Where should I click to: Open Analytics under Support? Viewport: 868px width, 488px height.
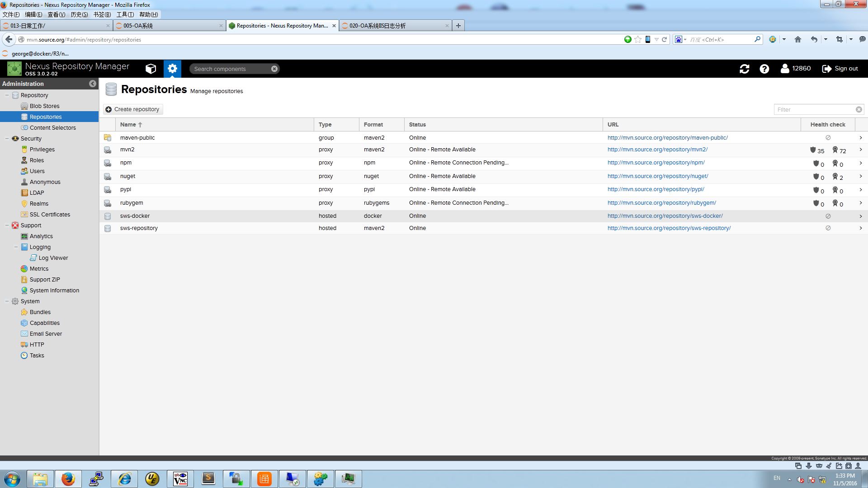point(41,236)
